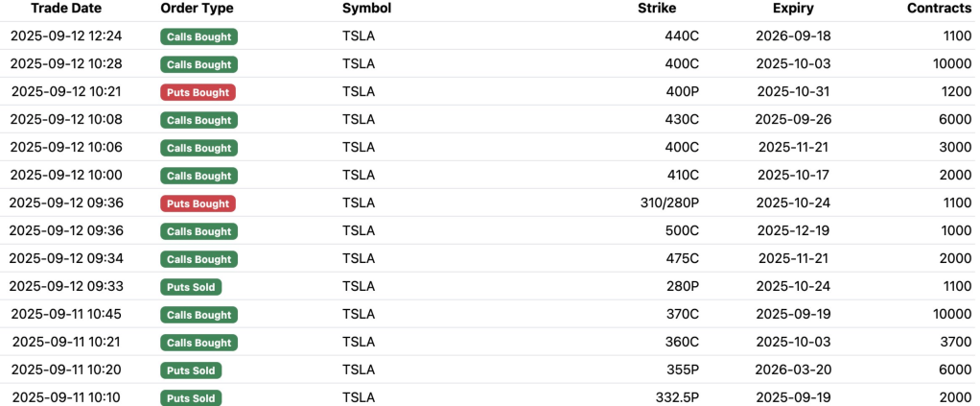Click Puts Sold badge for 332.5P trade
980x406 pixels.
[x=191, y=397]
